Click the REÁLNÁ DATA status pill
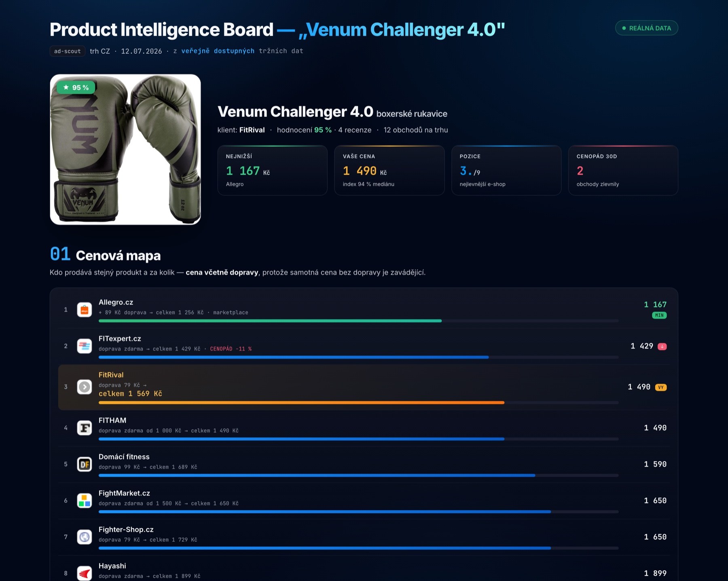 coord(647,28)
